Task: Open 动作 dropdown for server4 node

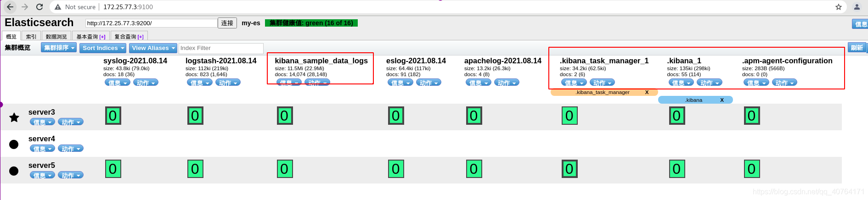Action: coord(71,149)
